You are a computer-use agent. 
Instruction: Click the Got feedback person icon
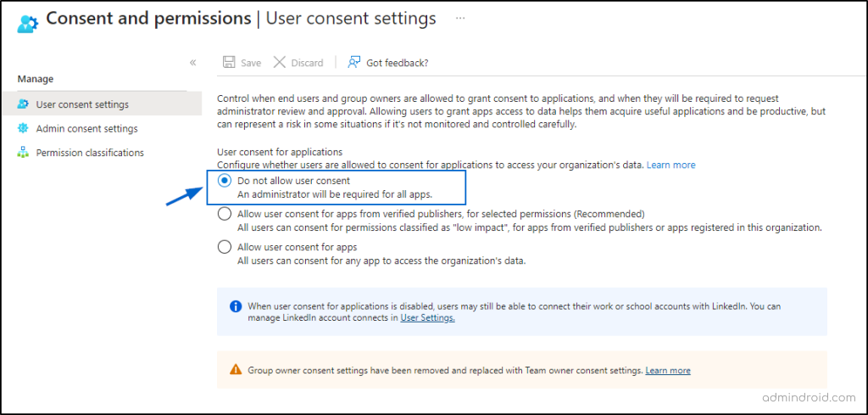tap(354, 62)
